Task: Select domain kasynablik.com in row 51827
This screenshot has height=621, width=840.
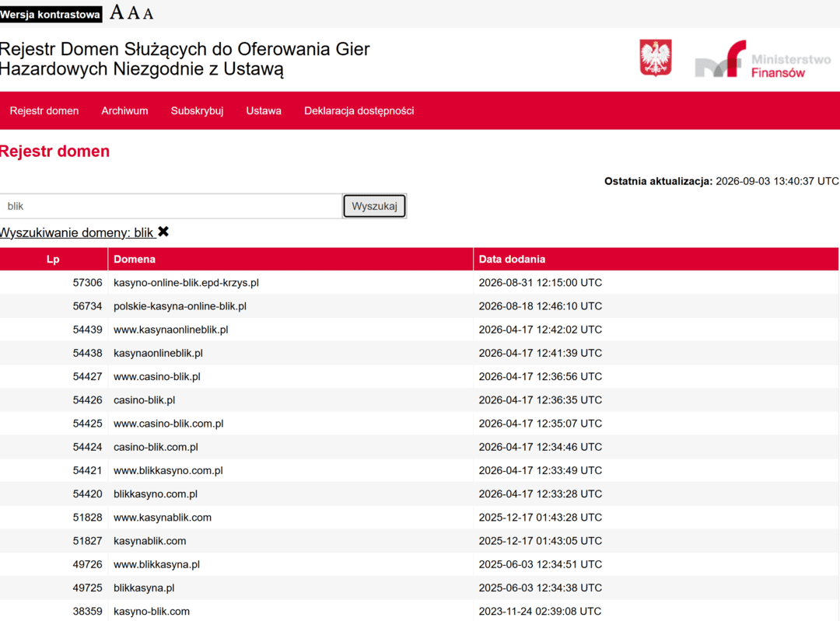Action: point(150,541)
